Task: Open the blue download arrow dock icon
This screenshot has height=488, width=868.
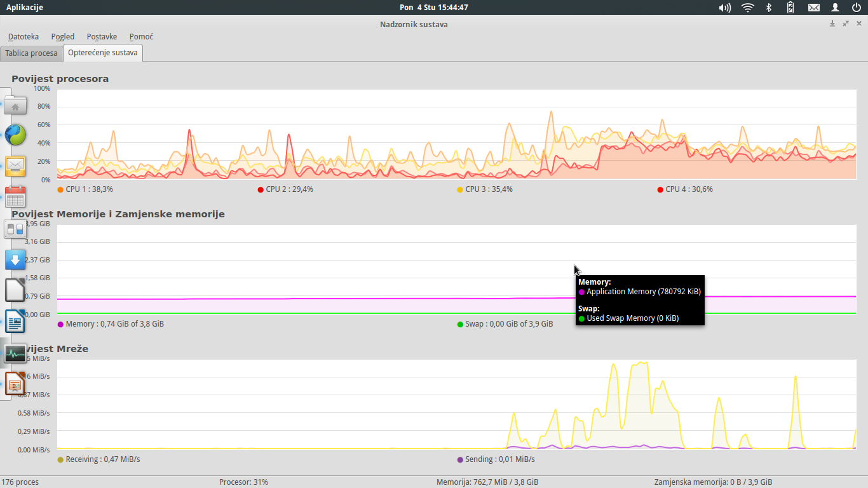Action: tap(15, 259)
